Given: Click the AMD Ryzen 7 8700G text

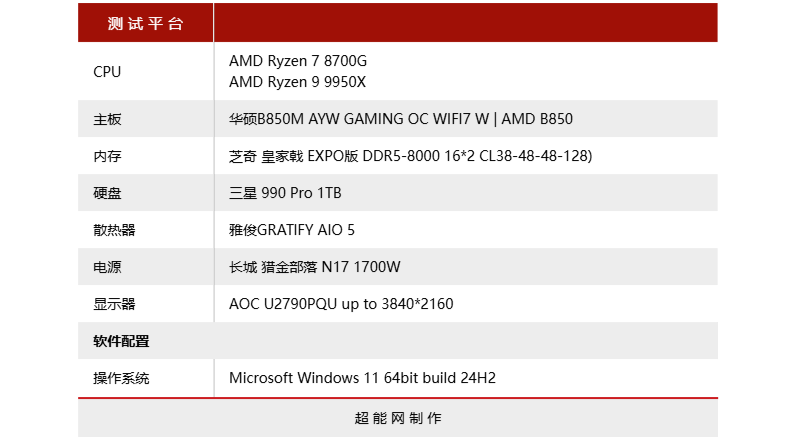Looking at the screenshot, I should [x=298, y=62].
